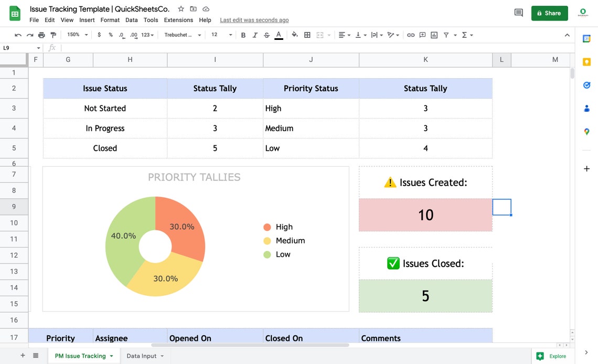The width and height of the screenshot is (598, 364).
Task: Open the File menu
Action: pyautogui.click(x=34, y=20)
